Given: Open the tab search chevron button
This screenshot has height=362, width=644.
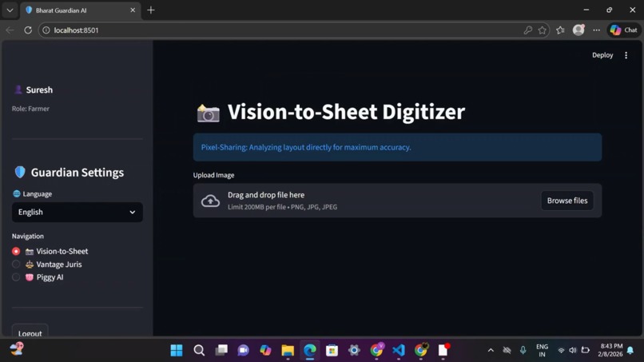Looking at the screenshot, I should click(x=10, y=10).
